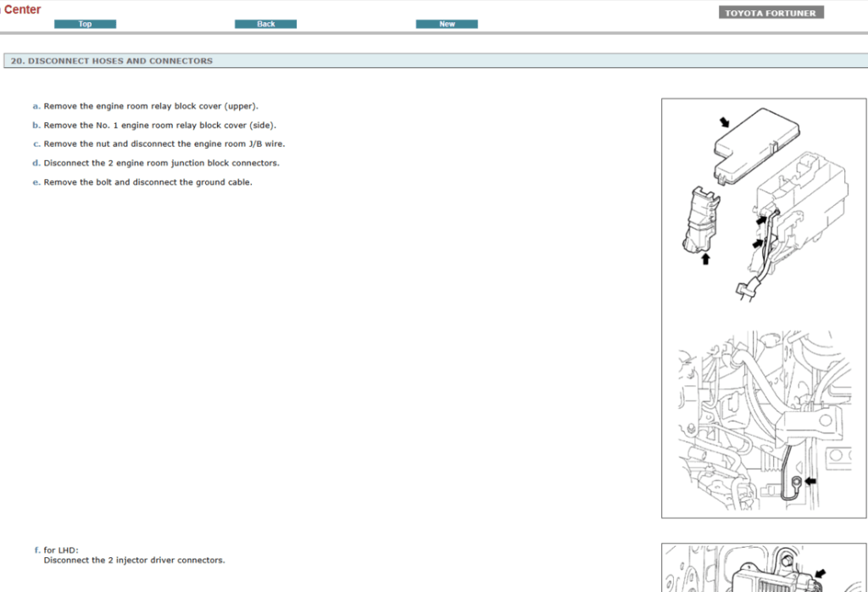868x592 pixels.
Task: Select step a about relay block cover
Action: point(149,105)
